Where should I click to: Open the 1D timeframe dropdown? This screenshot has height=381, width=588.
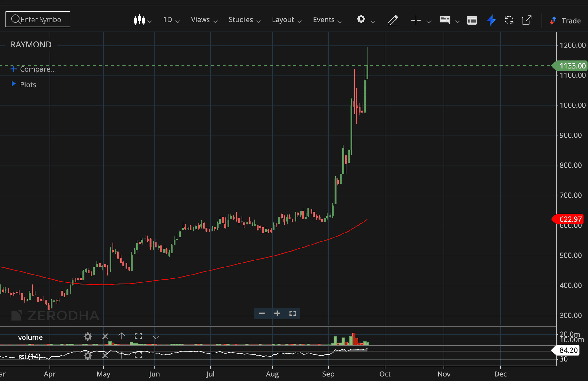(x=171, y=20)
